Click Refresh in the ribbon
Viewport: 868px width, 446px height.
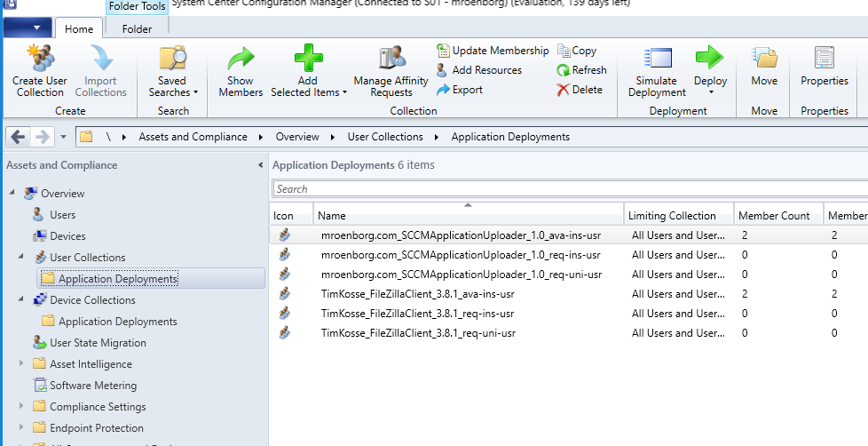(582, 70)
